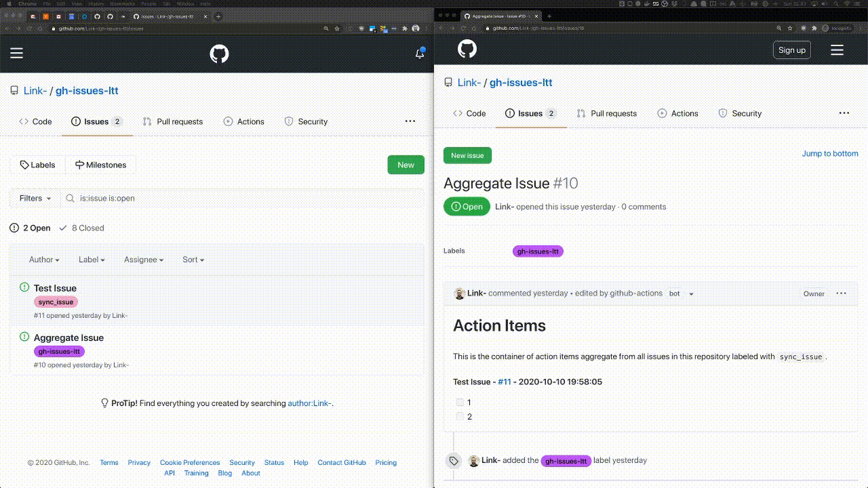Viewport: 868px width, 488px height.
Task: Click the green New button
Action: point(406,165)
